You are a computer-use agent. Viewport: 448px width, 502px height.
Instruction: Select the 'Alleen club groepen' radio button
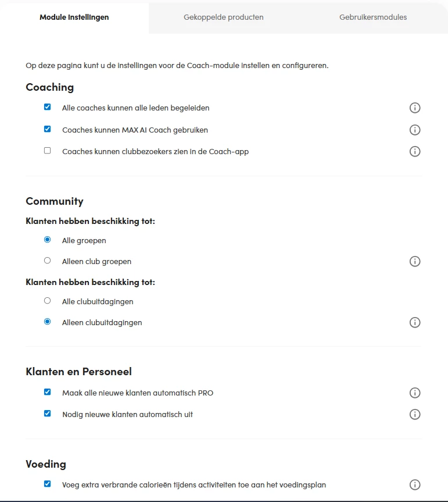pos(48,261)
